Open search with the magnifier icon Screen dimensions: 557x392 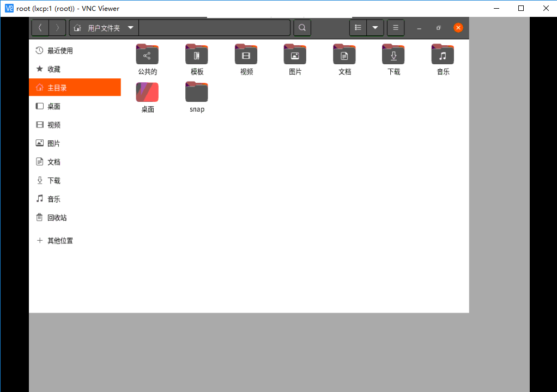(302, 28)
